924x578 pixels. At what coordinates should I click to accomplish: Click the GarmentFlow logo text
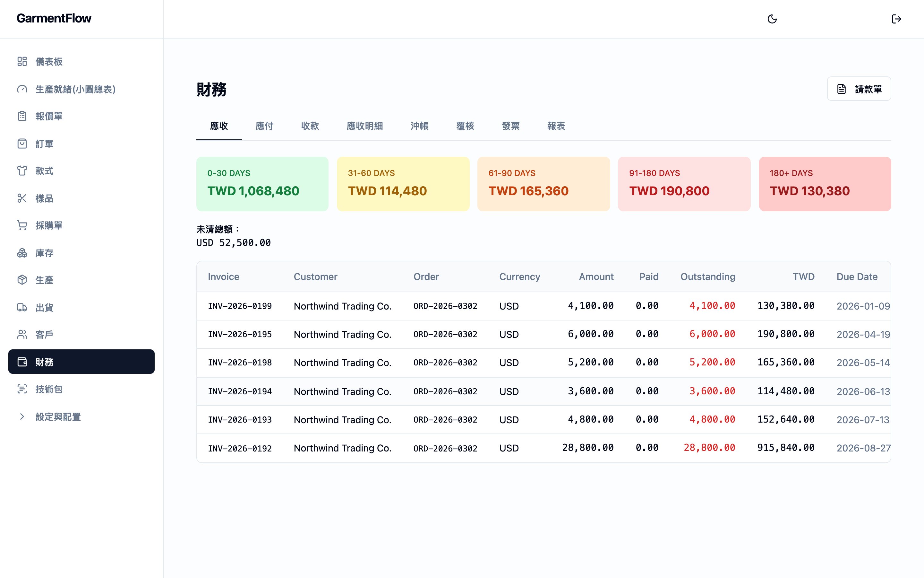coord(54,18)
